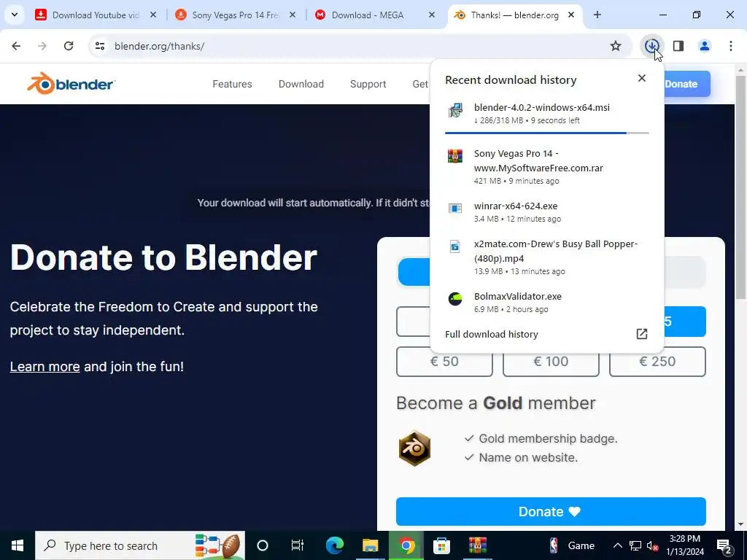This screenshot has width=747, height=560.
Task: Click the Windows search box
Action: 140,545
